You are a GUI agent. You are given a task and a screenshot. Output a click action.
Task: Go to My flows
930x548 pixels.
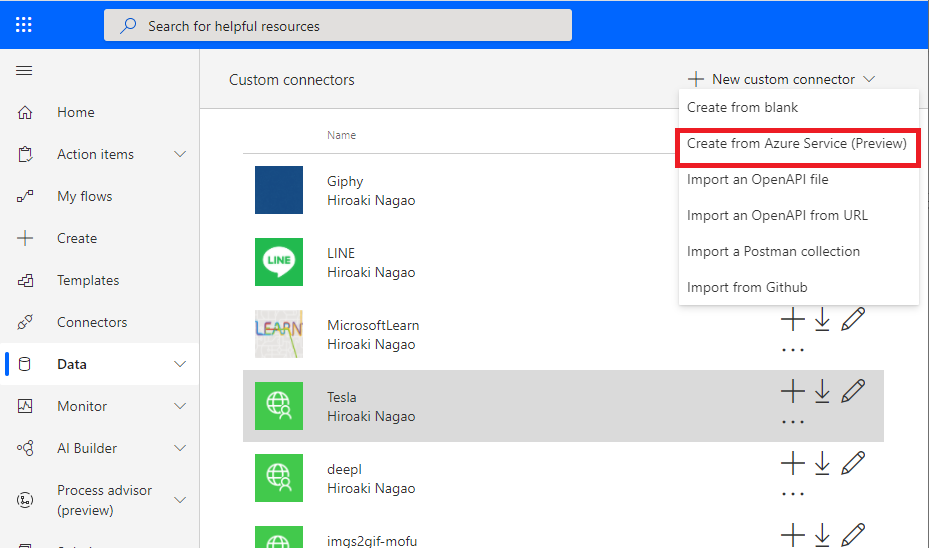tap(85, 196)
